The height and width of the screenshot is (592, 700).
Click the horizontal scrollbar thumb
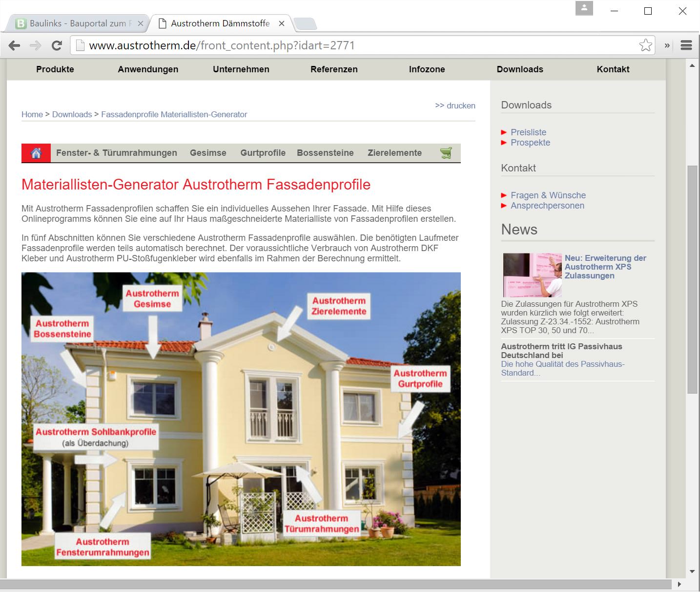(x=336, y=584)
